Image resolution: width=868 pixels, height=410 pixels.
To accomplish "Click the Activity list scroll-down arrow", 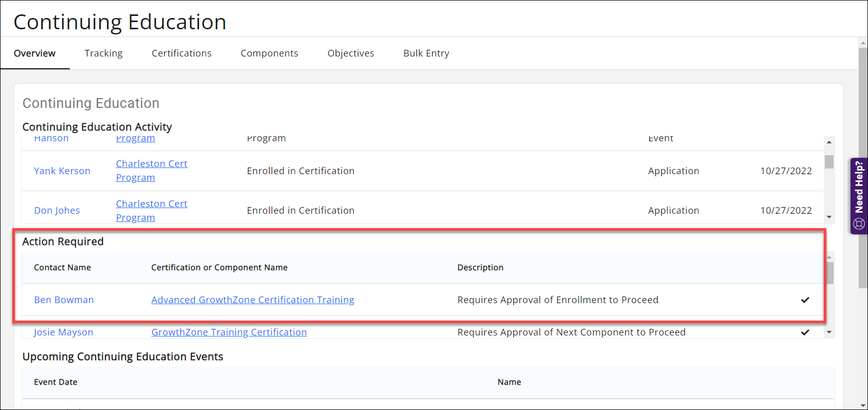I will point(829,217).
